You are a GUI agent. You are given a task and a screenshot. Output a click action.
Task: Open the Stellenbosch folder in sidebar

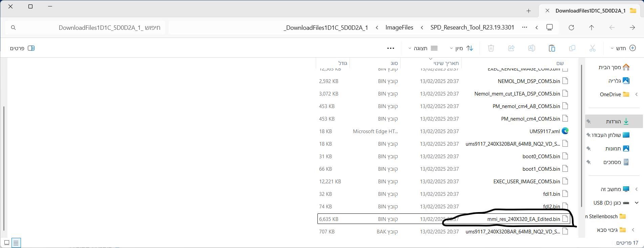[606, 216]
